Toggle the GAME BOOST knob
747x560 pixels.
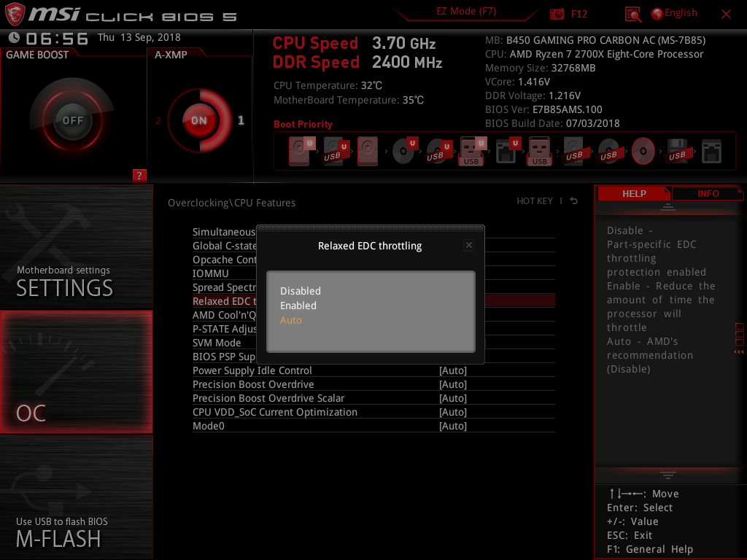(x=72, y=120)
